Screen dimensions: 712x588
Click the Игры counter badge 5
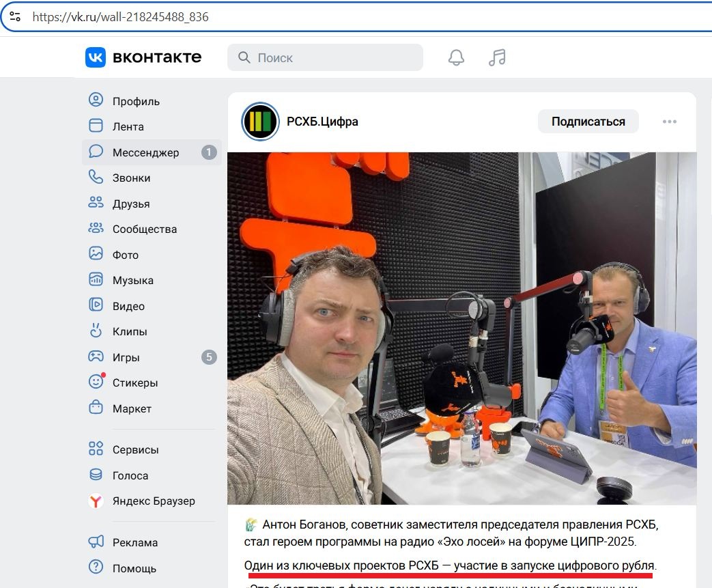(209, 357)
